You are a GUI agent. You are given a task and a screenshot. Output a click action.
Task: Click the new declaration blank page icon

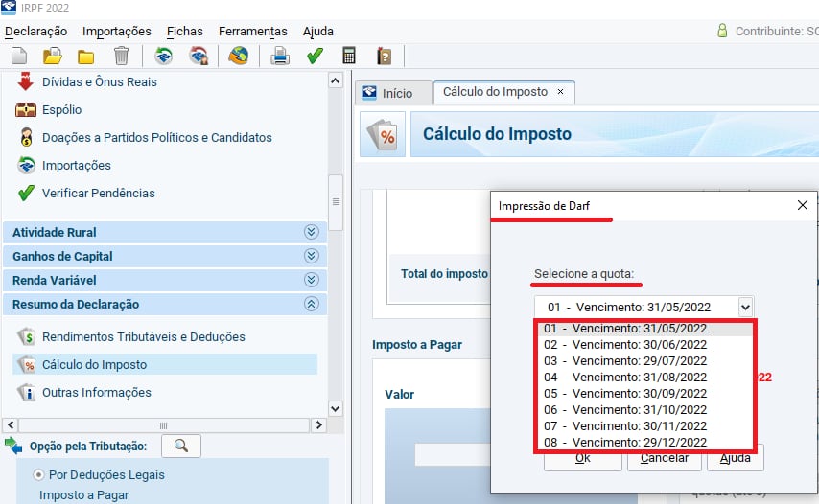point(18,56)
